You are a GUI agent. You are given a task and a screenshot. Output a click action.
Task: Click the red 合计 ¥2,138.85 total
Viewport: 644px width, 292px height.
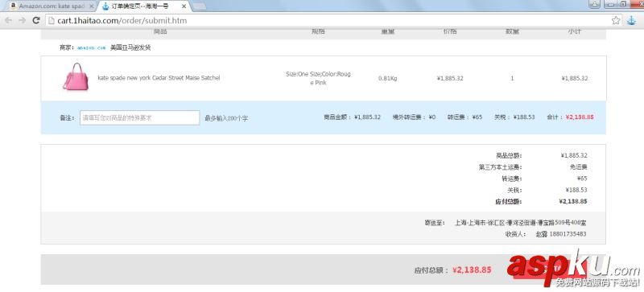(570, 117)
